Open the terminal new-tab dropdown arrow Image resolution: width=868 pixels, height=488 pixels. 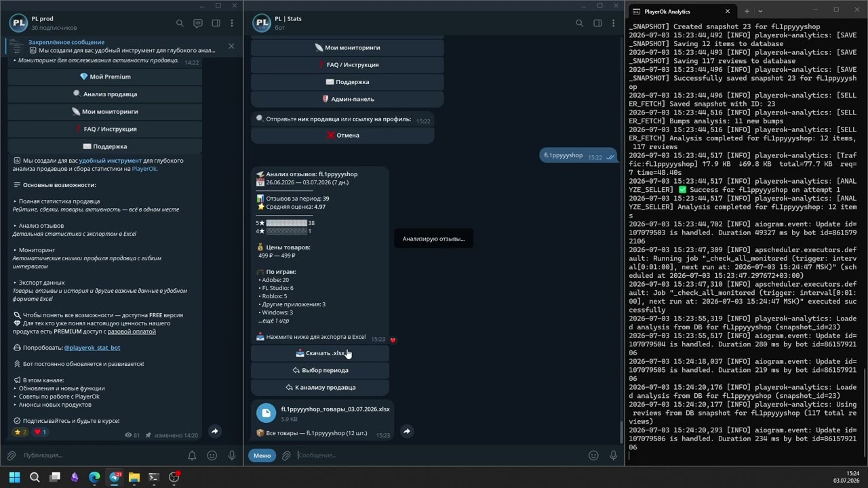(760, 12)
